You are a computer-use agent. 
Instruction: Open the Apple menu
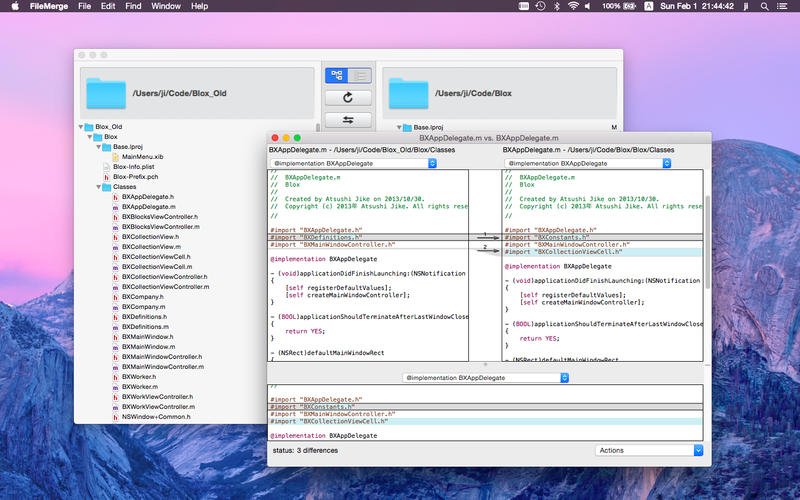(15, 6)
